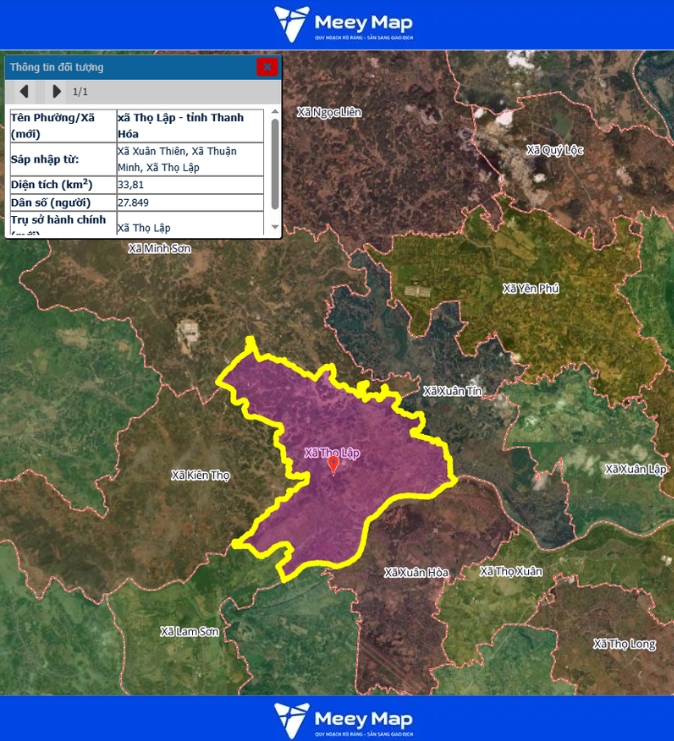Select the Xã Xuân Tín region label

click(x=452, y=391)
